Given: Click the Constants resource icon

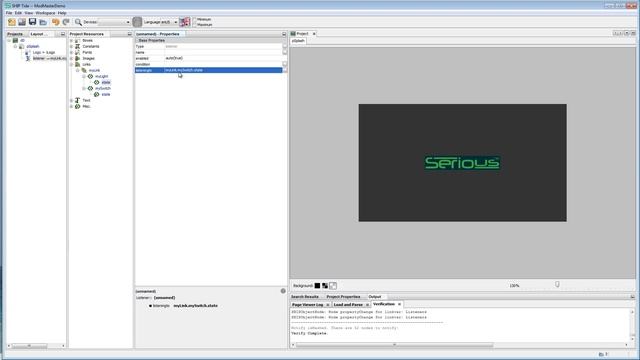Looking at the screenshot, I should (x=78, y=47).
